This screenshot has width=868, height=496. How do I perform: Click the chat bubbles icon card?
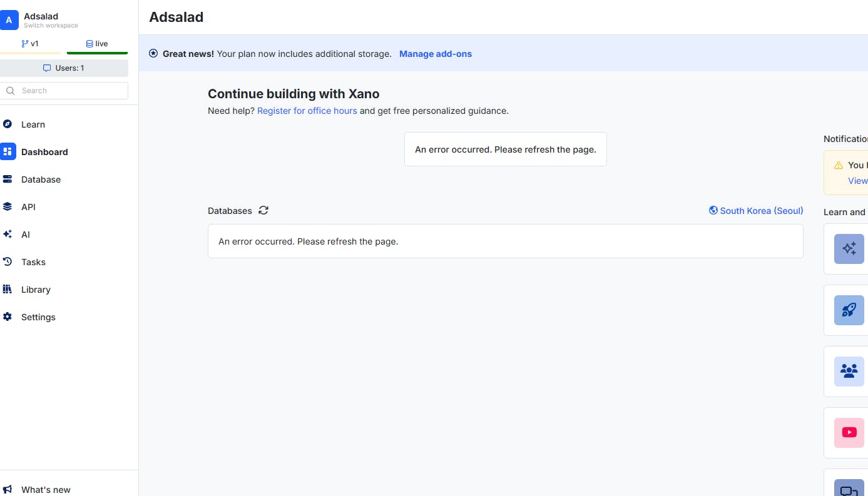point(849,489)
